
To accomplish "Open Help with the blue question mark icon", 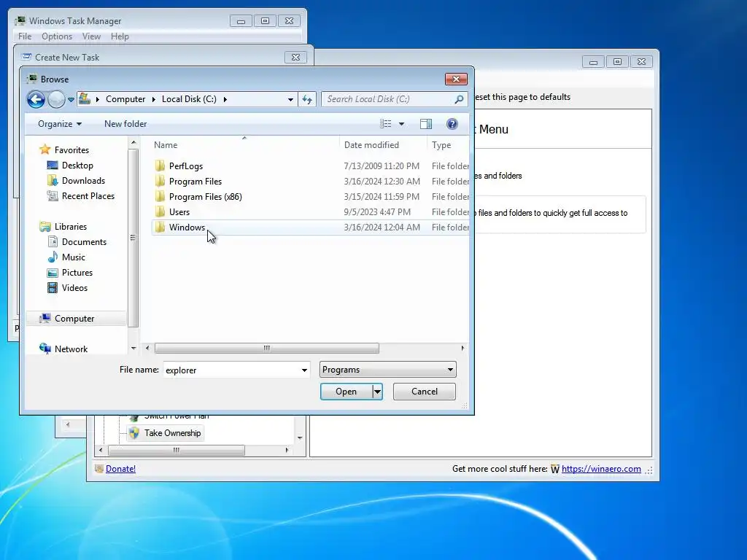I will 452,124.
